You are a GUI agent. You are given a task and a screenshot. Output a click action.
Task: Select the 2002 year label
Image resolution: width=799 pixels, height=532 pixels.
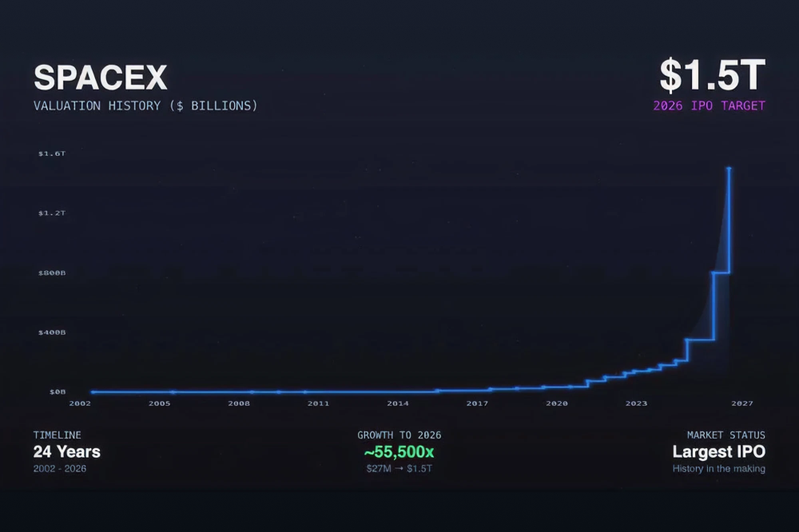point(81,403)
